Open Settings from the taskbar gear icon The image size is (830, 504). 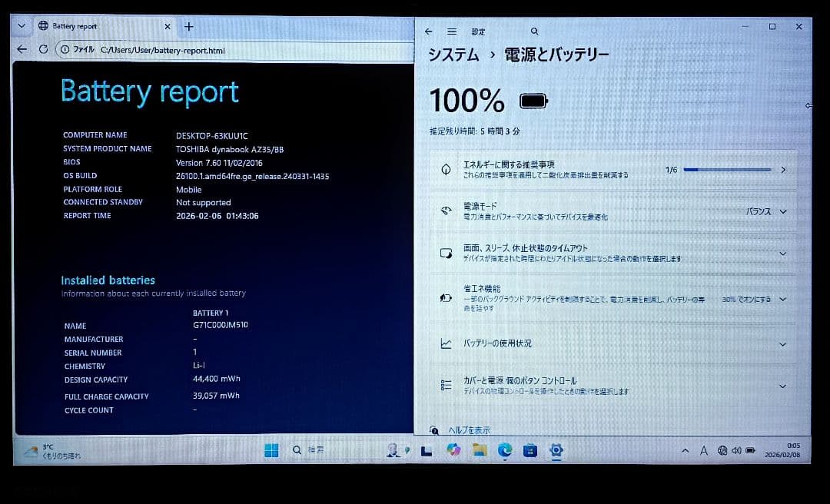556,450
